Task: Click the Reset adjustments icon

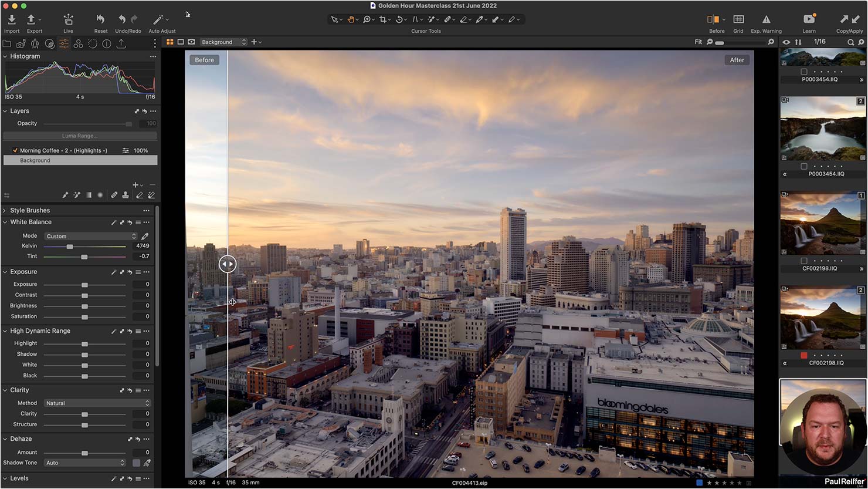Action: click(100, 20)
